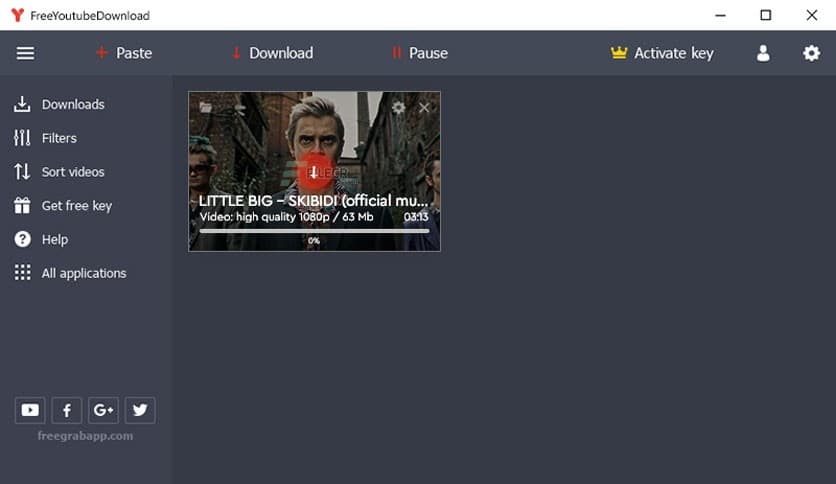Click 'Video: high quality 1080p / 63 Mb' text
The width and height of the screenshot is (836, 484).
click(286, 217)
